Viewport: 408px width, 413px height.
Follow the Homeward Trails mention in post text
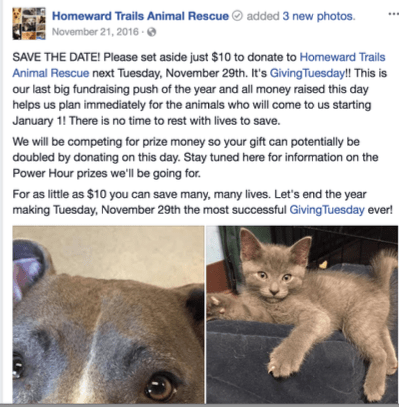click(x=342, y=57)
